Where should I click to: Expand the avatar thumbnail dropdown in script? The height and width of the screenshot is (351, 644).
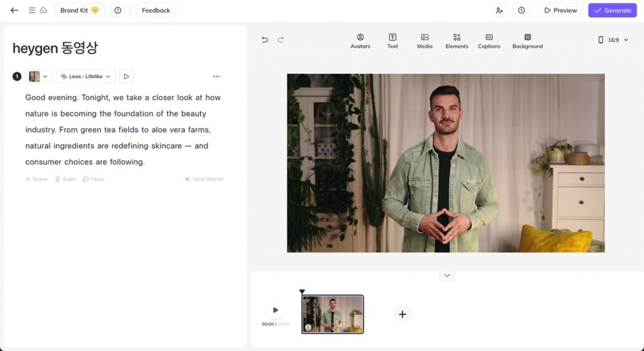coord(38,76)
